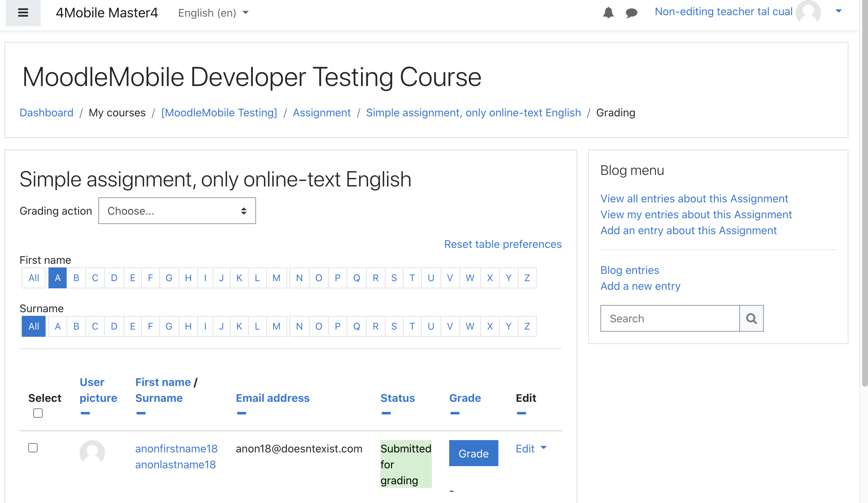Click anon18@doesntexist.com email
Screen dimensions: 868x503
(299, 449)
